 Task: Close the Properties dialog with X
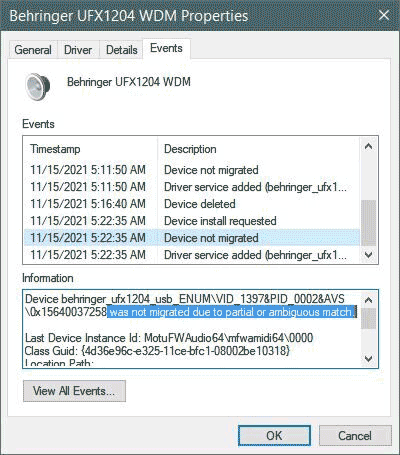coord(384,15)
